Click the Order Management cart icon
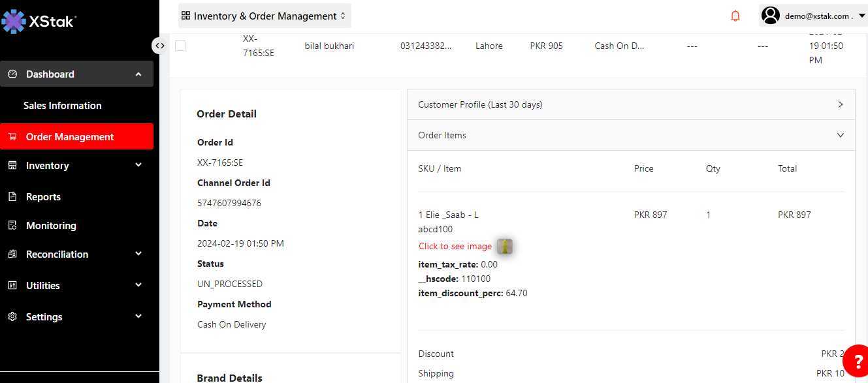The image size is (868, 383). point(12,137)
